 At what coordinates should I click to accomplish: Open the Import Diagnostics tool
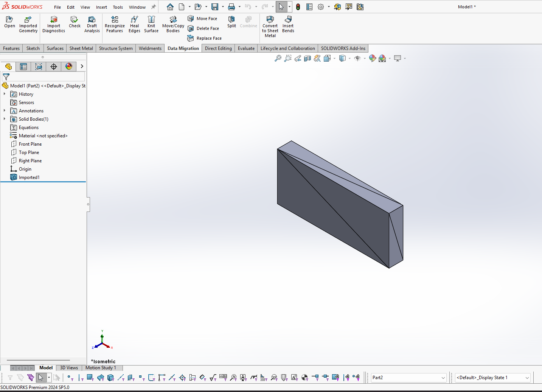[53, 23]
